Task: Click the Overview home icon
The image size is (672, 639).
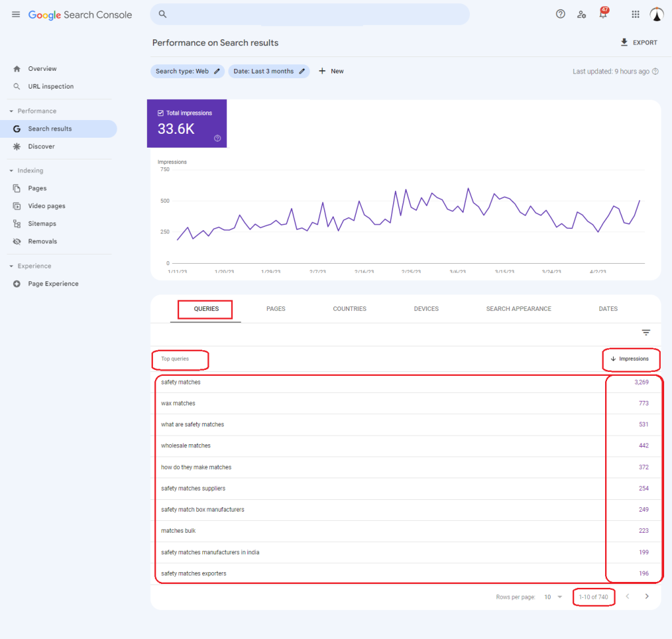Action: (x=16, y=69)
